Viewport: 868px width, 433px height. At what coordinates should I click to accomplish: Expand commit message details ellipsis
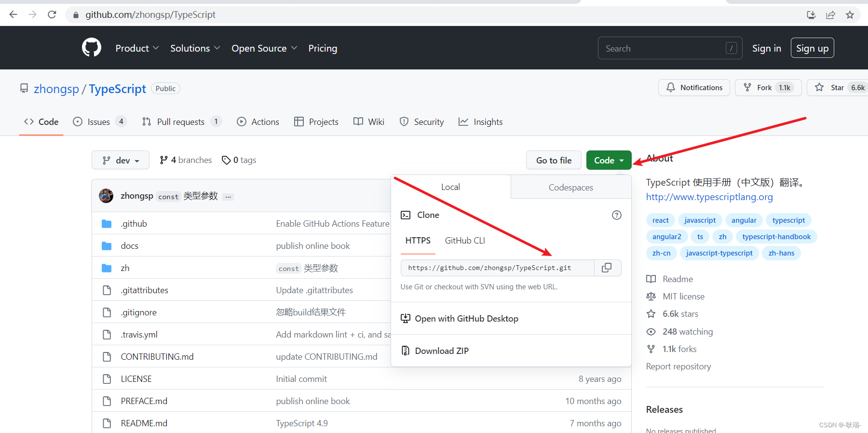228,197
